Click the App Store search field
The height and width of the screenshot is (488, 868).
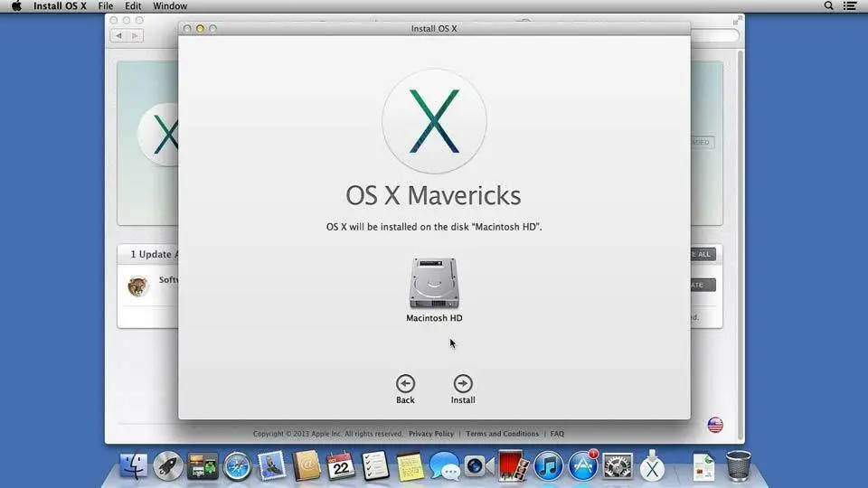tap(714, 35)
